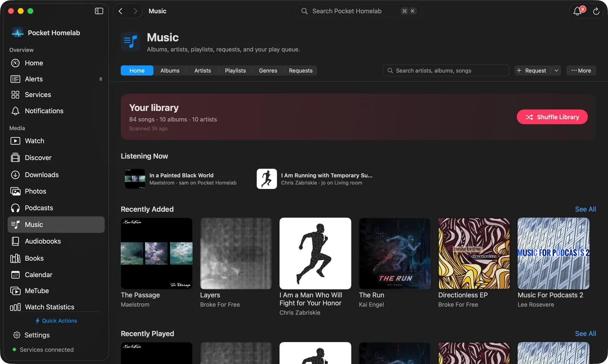Expand the Request dropdown arrow
This screenshot has width=608, height=364.
click(556, 71)
